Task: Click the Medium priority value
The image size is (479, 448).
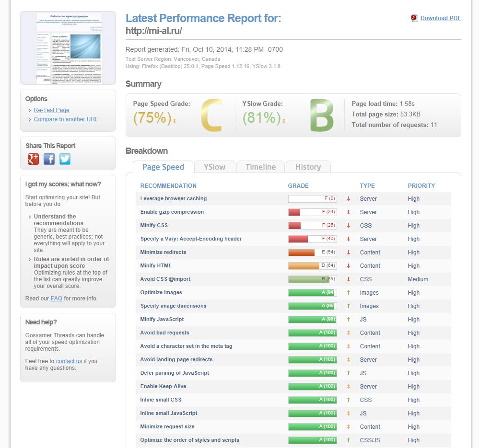Action: (x=418, y=279)
